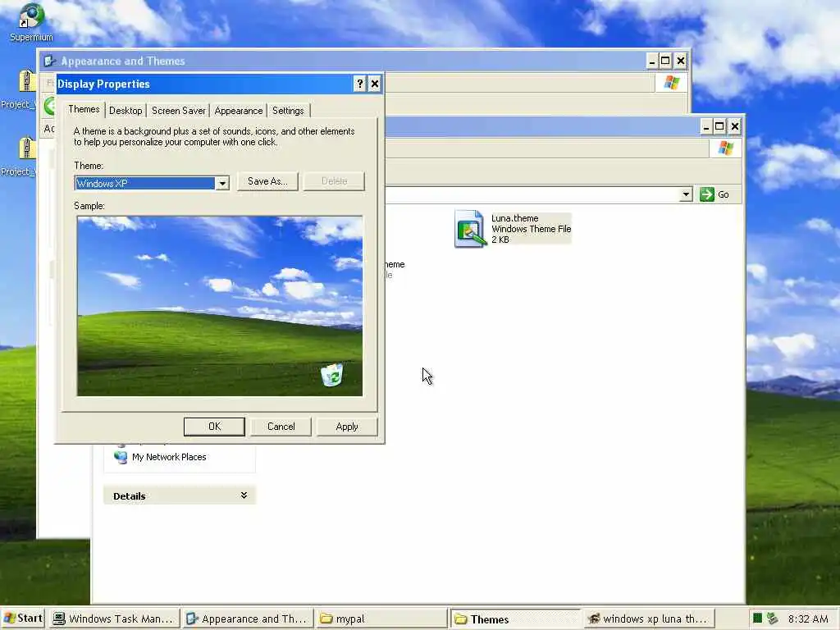Viewport: 840px width, 630px height.
Task: Click the theme Sample preview image
Action: [x=220, y=306]
